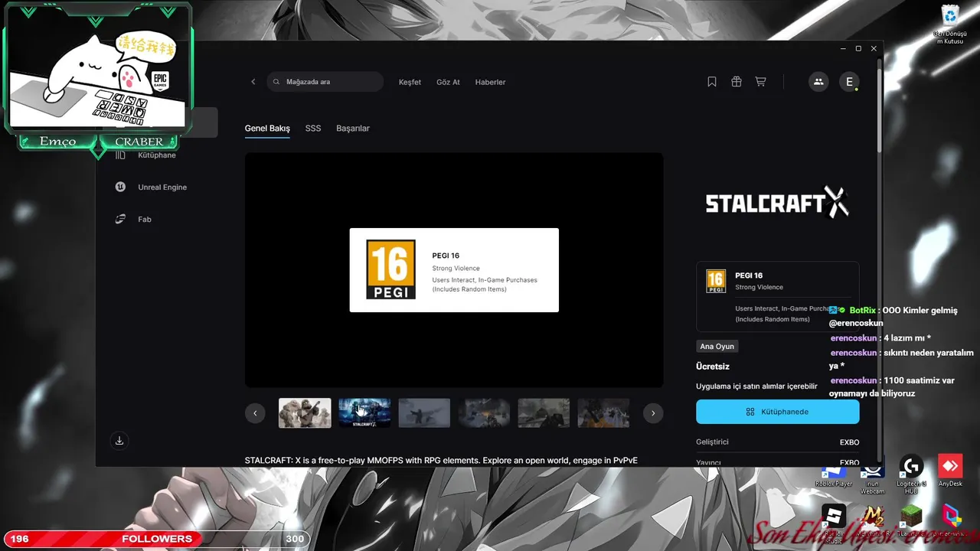Open the E profile avatar menu
The image size is (980, 551).
click(x=849, y=82)
